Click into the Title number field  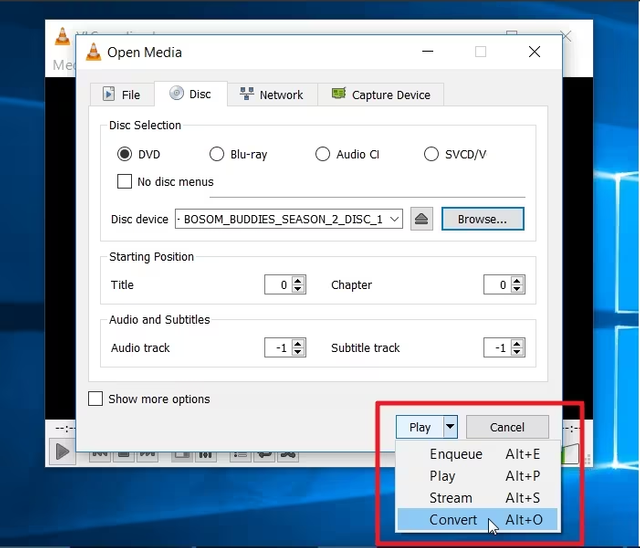(278, 284)
